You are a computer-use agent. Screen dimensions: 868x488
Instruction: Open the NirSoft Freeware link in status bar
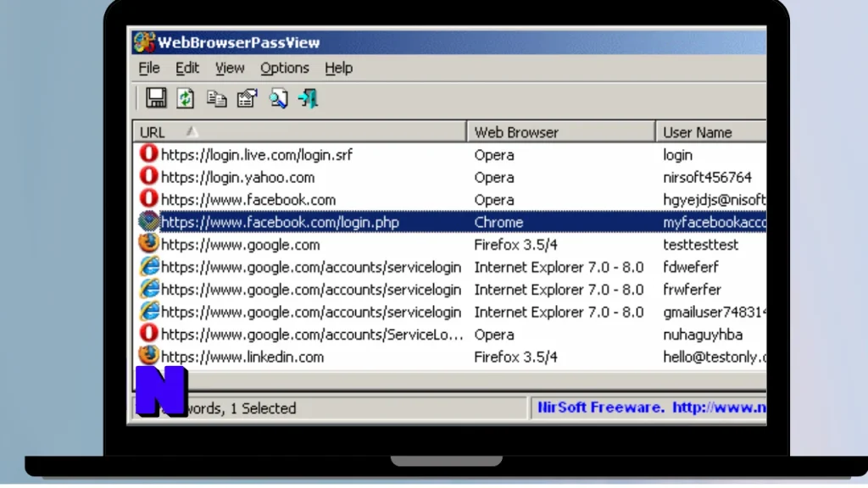(x=652, y=408)
